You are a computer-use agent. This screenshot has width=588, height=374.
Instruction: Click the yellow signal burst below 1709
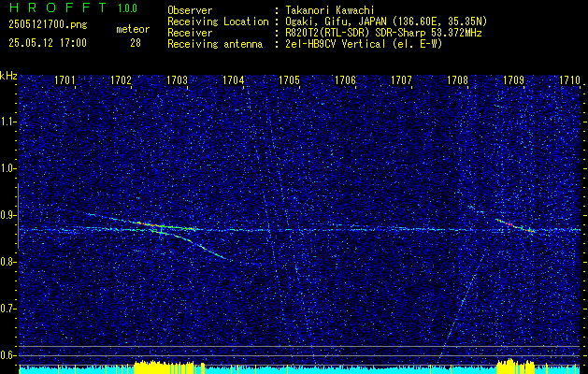point(516,367)
